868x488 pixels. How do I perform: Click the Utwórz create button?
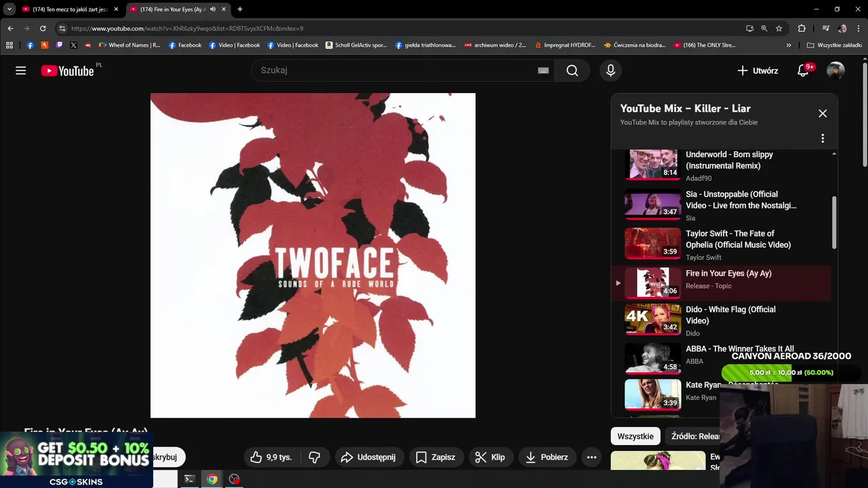pyautogui.click(x=757, y=70)
